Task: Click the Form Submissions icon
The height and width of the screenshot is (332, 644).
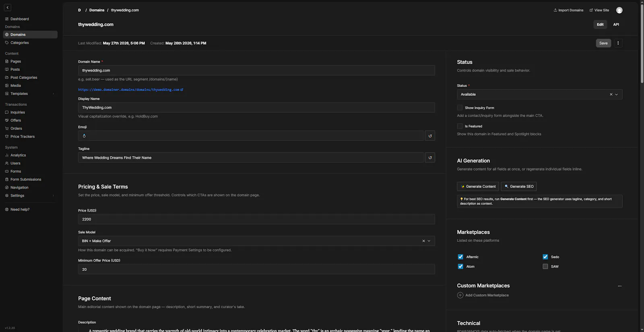Action: 7,179
